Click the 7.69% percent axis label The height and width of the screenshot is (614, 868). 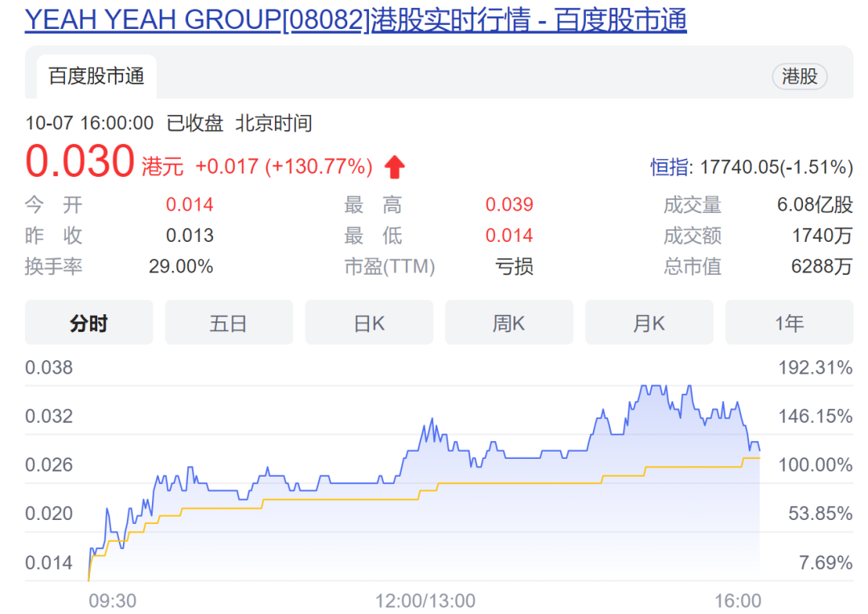click(x=825, y=563)
